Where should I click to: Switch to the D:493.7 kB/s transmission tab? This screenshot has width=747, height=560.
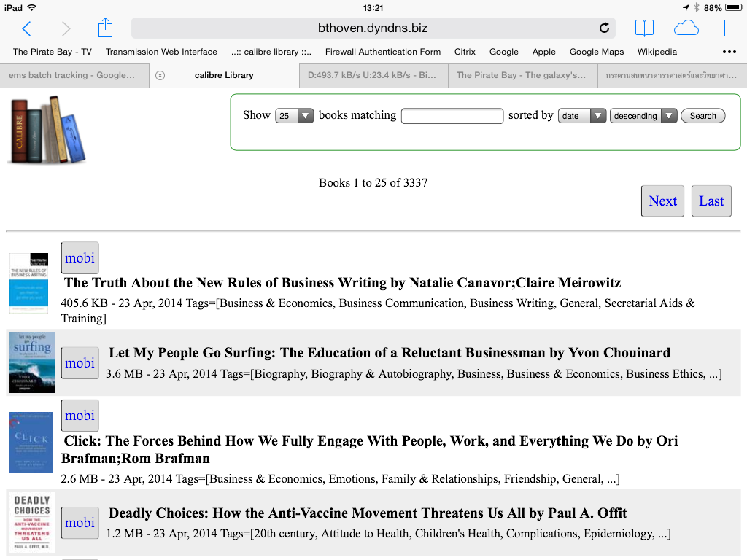373,75
